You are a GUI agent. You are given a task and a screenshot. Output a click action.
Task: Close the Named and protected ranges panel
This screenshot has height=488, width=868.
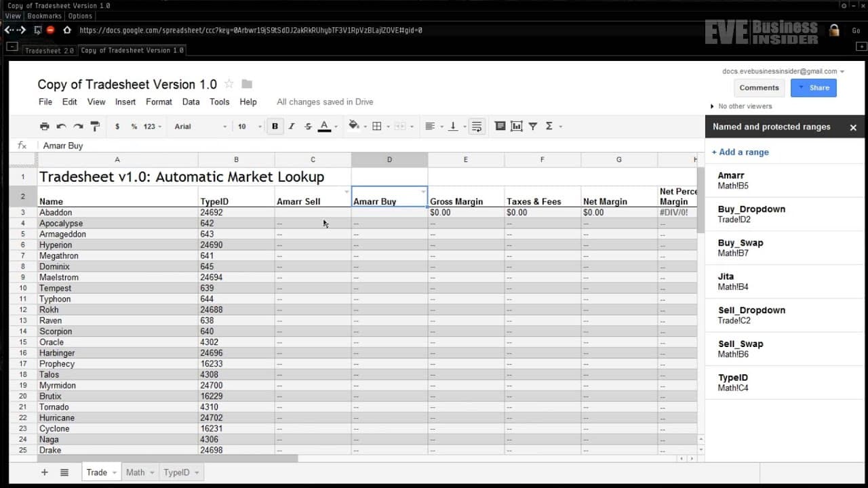(x=853, y=127)
